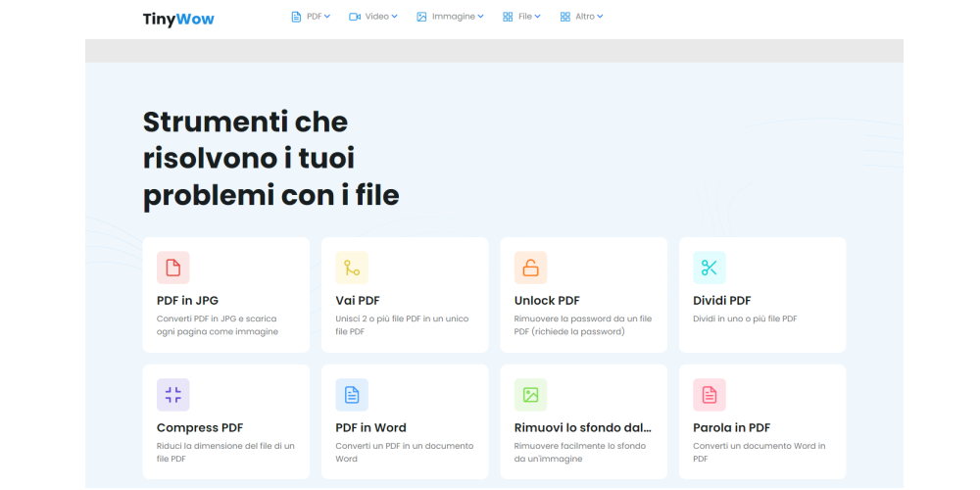980x490 pixels.
Task: Click the Dividi PDF card description
Action: (745, 319)
